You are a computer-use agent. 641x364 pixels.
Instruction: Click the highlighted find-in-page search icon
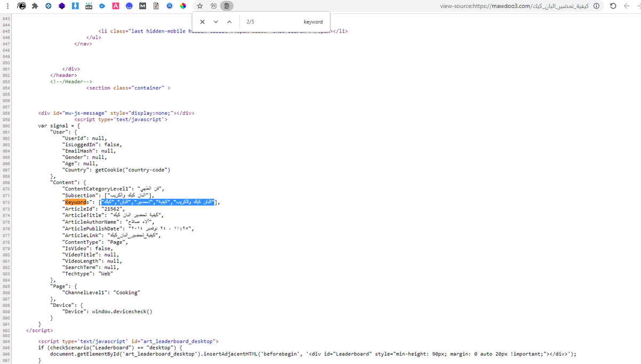click(x=226, y=6)
